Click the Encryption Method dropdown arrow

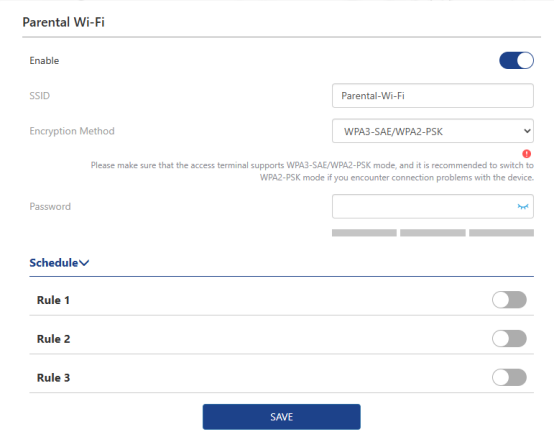tap(527, 131)
